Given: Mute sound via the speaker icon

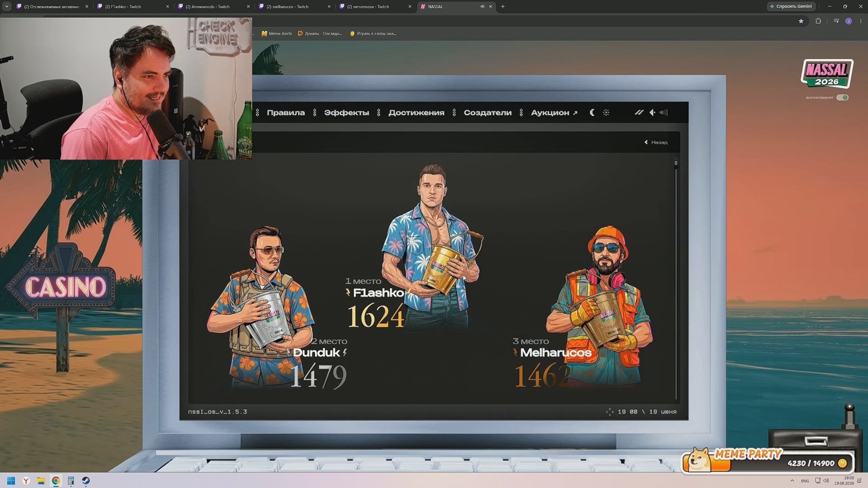Looking at the screenshot, I should [x=652, y=113].
